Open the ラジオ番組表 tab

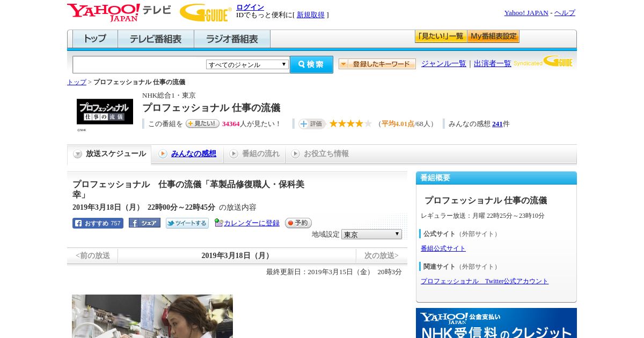(232, 39)
